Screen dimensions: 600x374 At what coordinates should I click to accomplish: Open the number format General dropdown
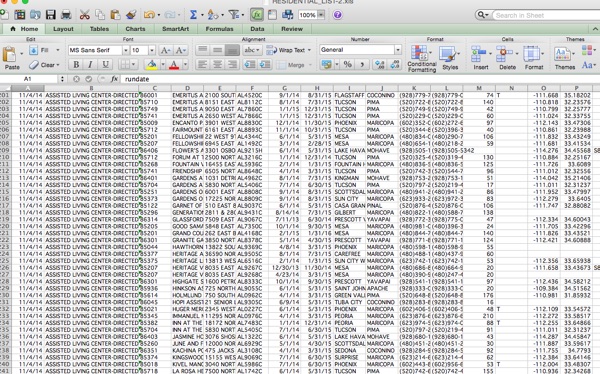[398, 50]
